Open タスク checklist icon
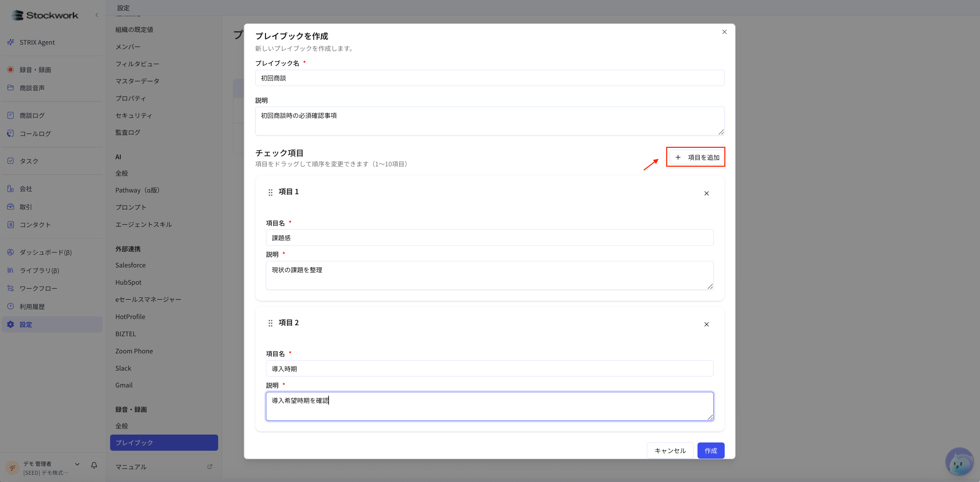 [11, 161]
